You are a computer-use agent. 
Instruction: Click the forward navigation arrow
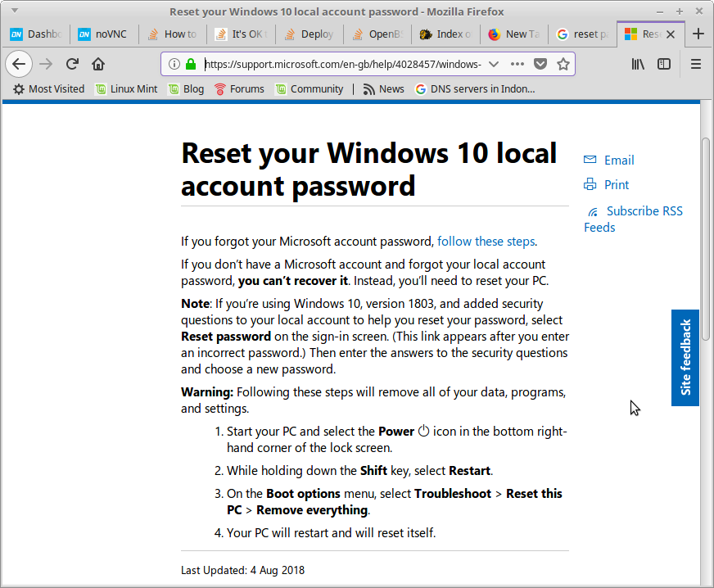pos(46,64)
